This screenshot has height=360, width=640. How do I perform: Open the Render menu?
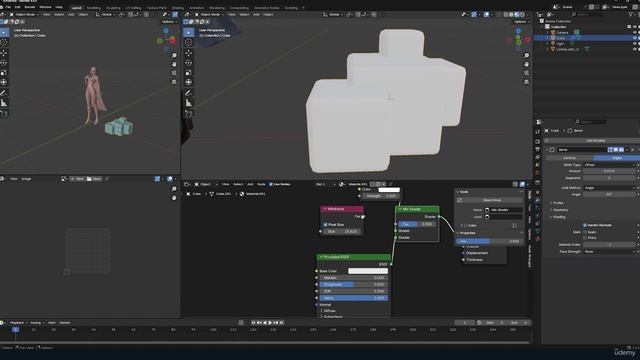(x=30, y=7)
